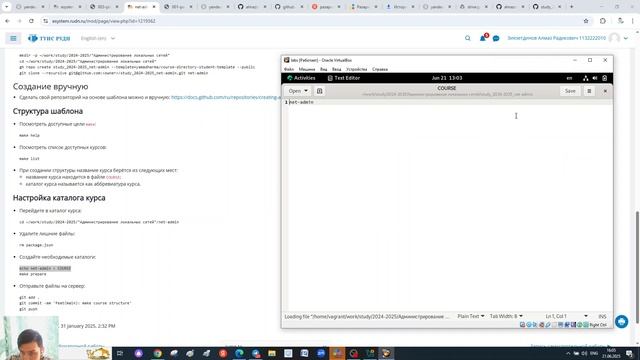Click the network icon in the GNOME top bar
Screen dimensions: 640x360
point(586,78)
